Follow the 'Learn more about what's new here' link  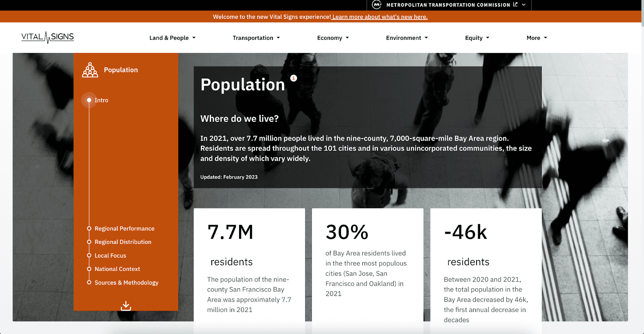tap(380, 17)
